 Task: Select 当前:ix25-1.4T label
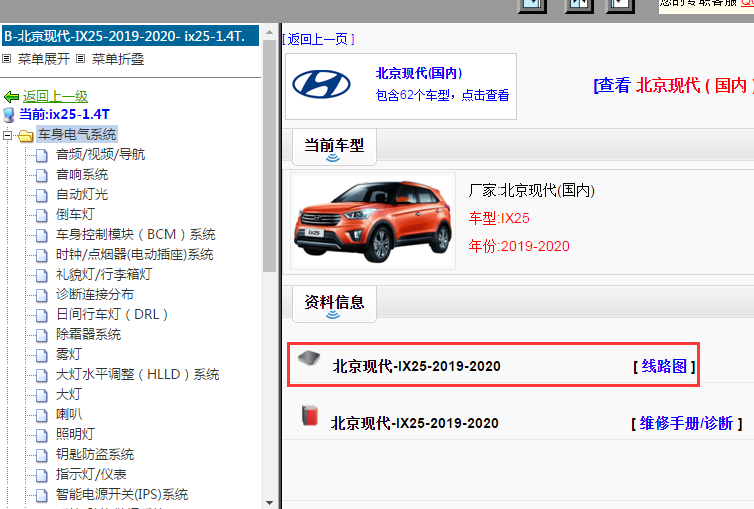(64, 114)
